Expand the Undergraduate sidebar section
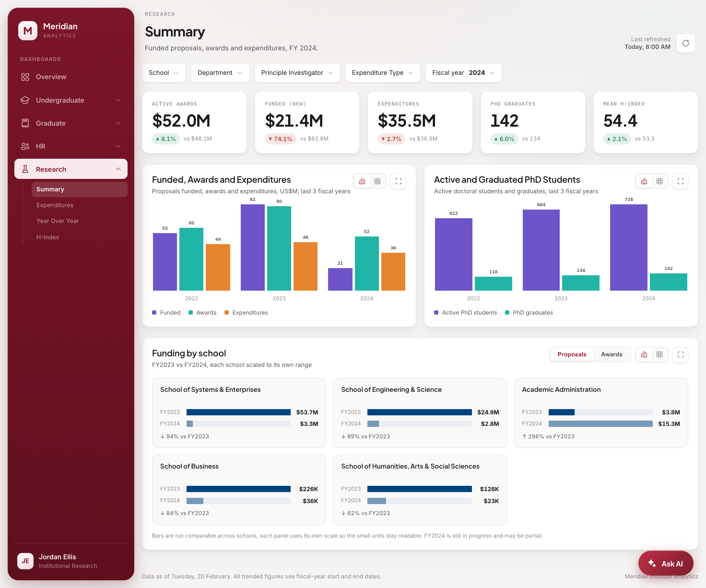 coord(71,100)
